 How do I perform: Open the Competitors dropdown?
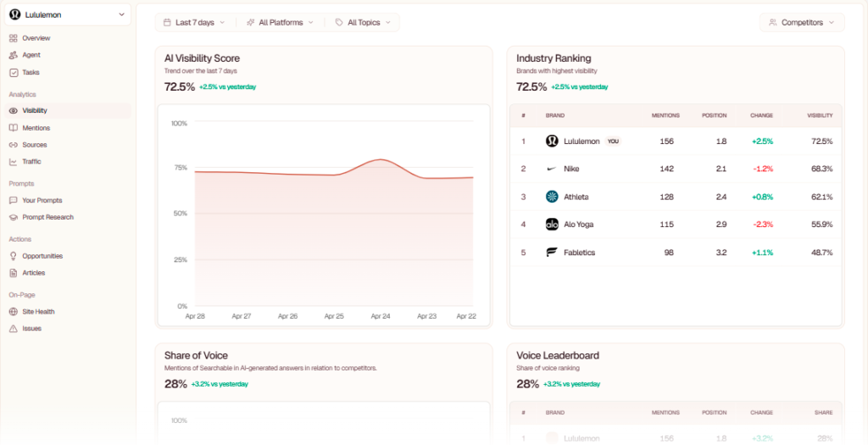[802, 23]
